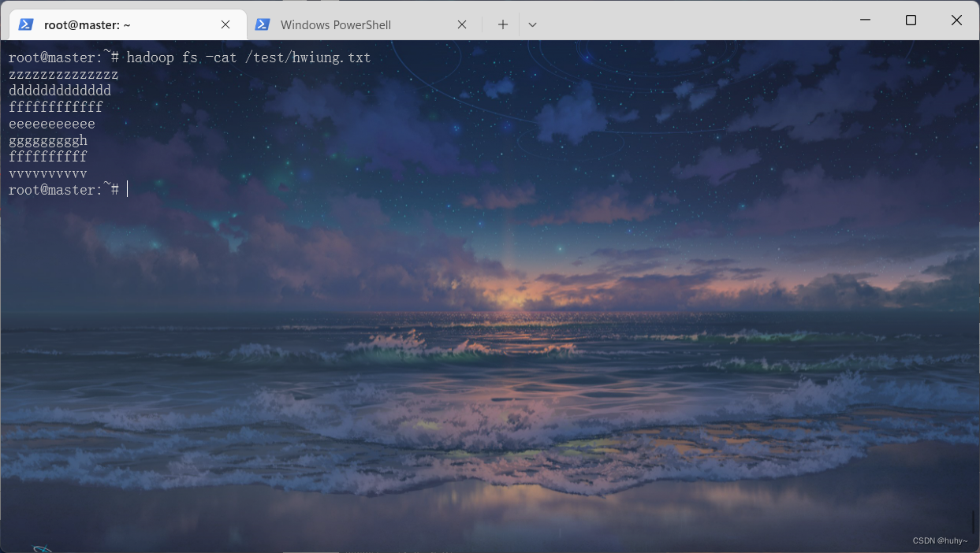Minimize the terminal window
Image resolution: width=980 pixels, height=553 pixels.
[866, 20]
